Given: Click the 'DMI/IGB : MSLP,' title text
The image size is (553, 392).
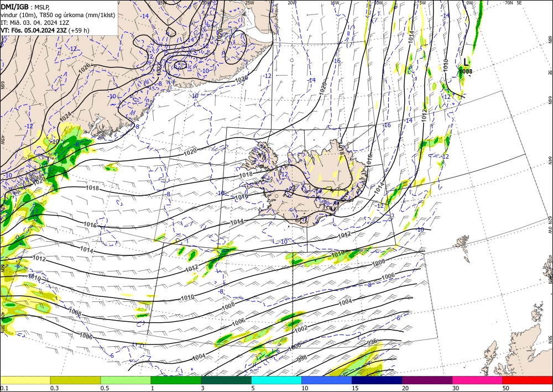Looking at the screenshot, I should coord(25,7).
